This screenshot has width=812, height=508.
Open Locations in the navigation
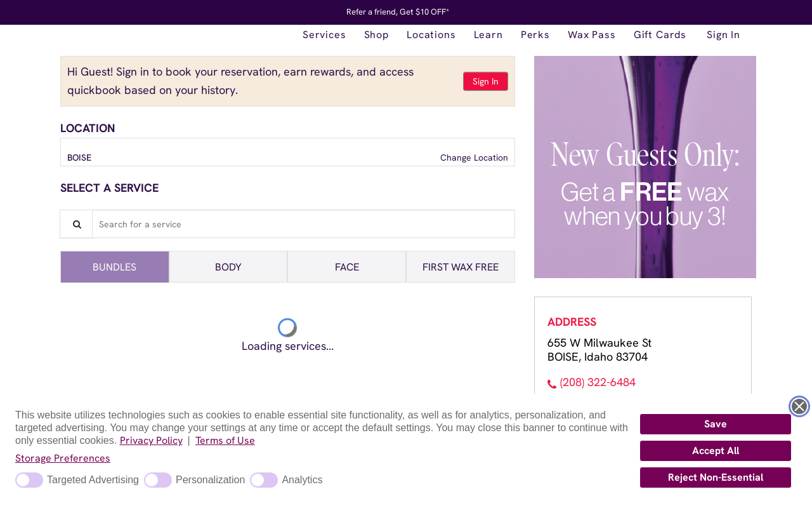[x=431, y=35]
